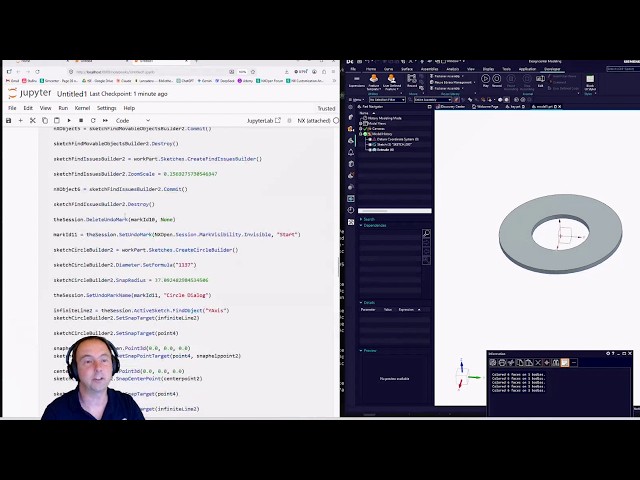The image size is (640, 480).
Task: Open the NX File tab
Action: coord(353,69)
